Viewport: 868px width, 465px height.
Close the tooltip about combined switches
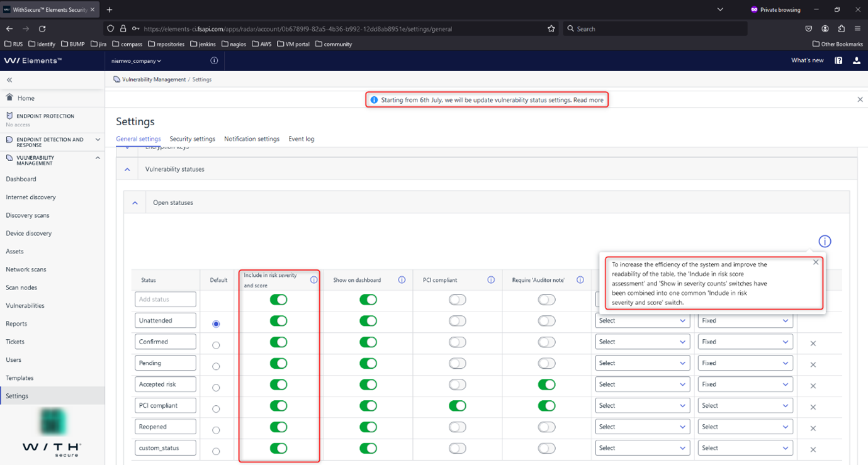coord(816,262)
